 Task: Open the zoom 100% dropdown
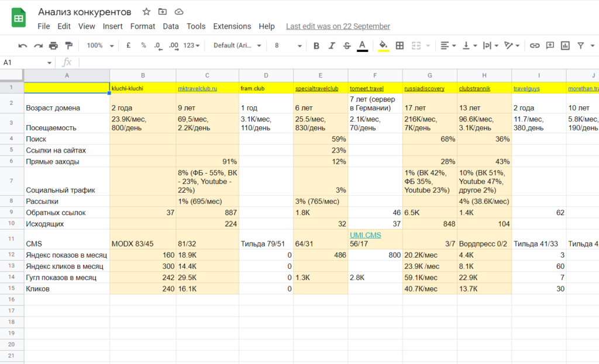[100, 46]
